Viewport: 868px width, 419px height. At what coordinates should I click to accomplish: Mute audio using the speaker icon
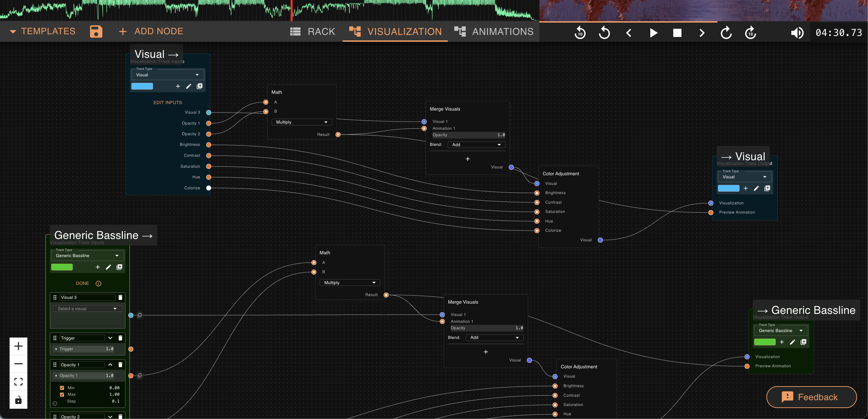(797, 33)
